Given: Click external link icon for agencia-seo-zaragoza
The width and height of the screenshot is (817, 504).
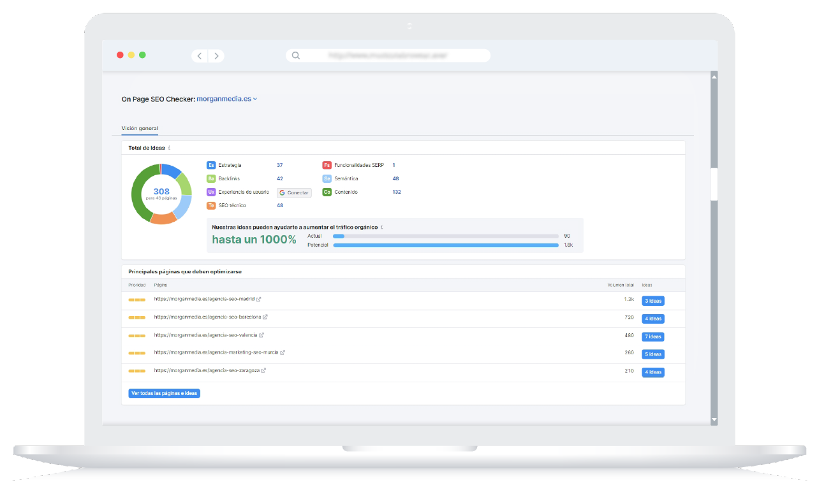Looking at the screenshot, I should point(263,370).
